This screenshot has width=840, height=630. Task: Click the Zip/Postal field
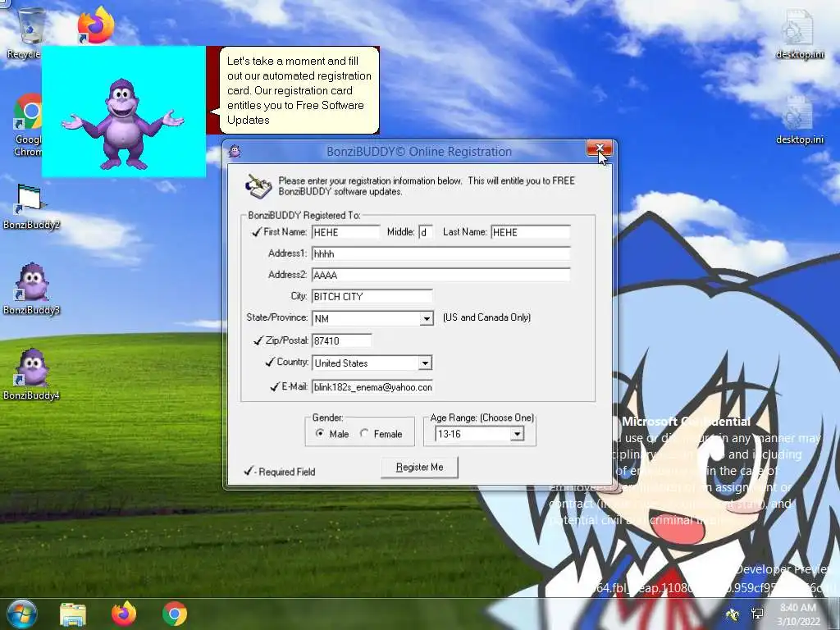click(342, 340)
